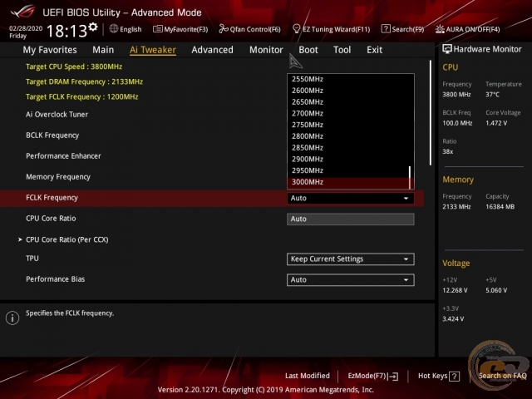The height and width of the screenshot is (399, 532).
Task: Select BCLK Frequency row
Action: [52, 135]
